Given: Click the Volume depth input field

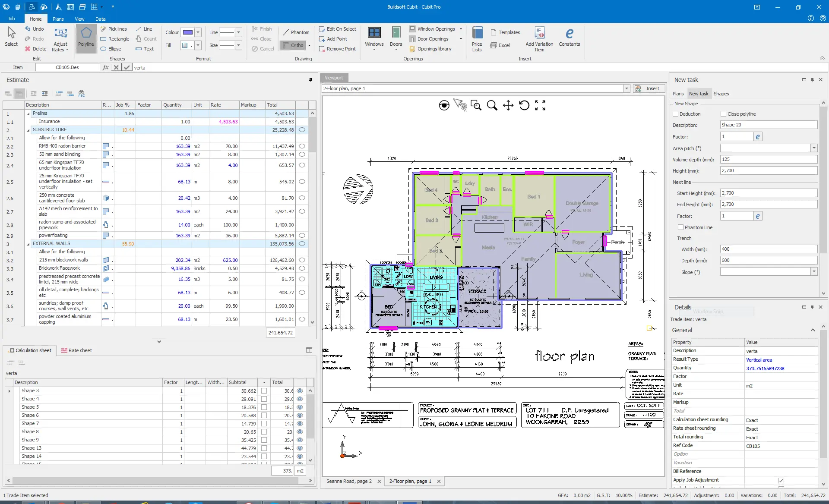Looking at the screenshot, I should pyautogui.click(x=768, y=159).
